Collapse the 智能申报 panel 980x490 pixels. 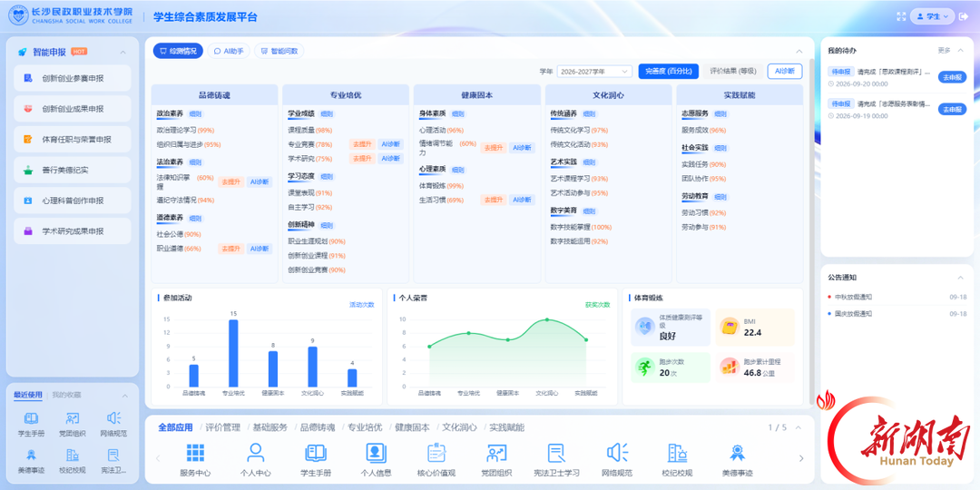(122, 52)
